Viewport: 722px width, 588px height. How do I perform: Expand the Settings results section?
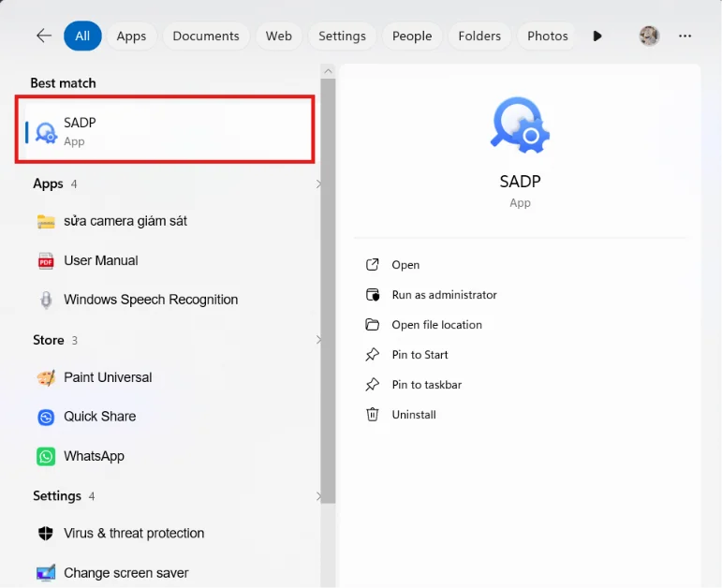pos(318,496)
